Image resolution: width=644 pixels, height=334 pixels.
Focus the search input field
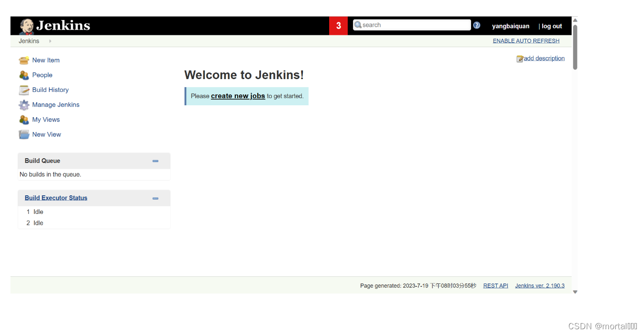[x=412, y=25]
